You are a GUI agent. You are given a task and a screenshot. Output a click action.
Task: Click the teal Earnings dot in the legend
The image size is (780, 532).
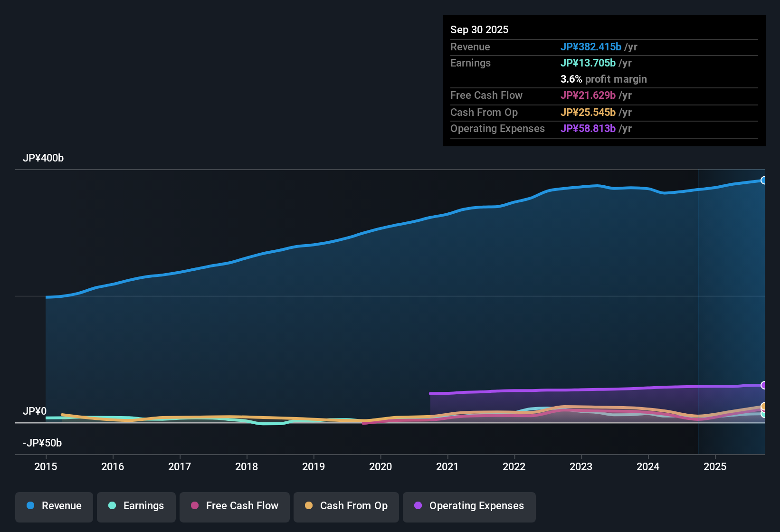click(x=112, y=506)
